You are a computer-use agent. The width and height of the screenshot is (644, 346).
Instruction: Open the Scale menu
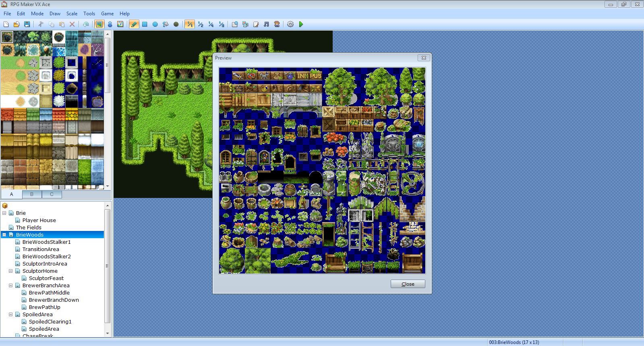point(72,13)
